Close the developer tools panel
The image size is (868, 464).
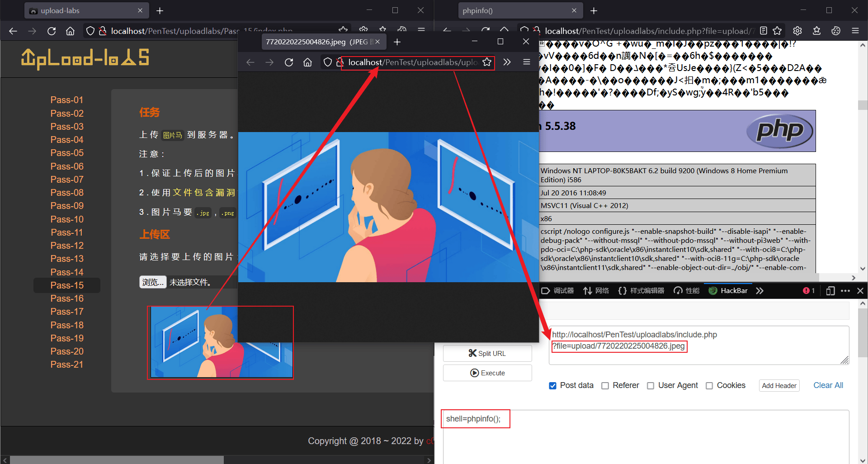(x=860, y=291)
